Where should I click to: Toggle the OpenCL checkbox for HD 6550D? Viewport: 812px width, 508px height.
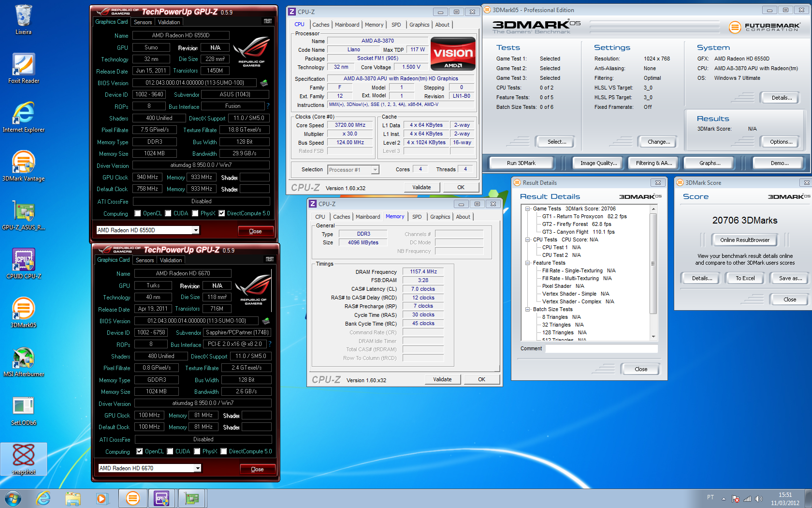[137, 213]
